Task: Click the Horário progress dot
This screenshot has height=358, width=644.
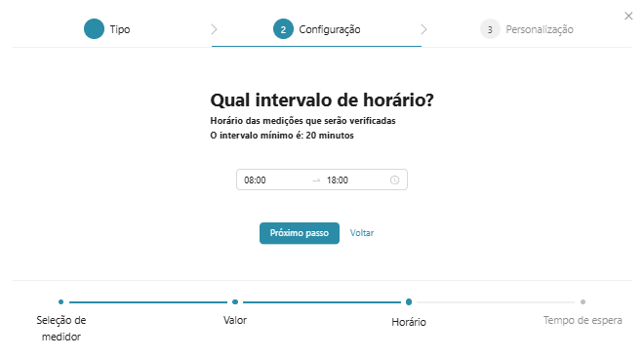Action: [409, 301]
